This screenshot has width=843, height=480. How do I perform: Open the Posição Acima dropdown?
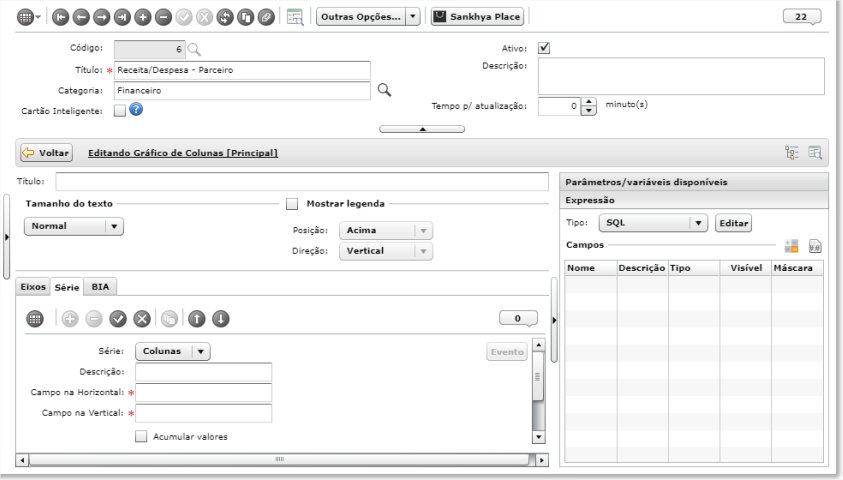click(386, 231)
